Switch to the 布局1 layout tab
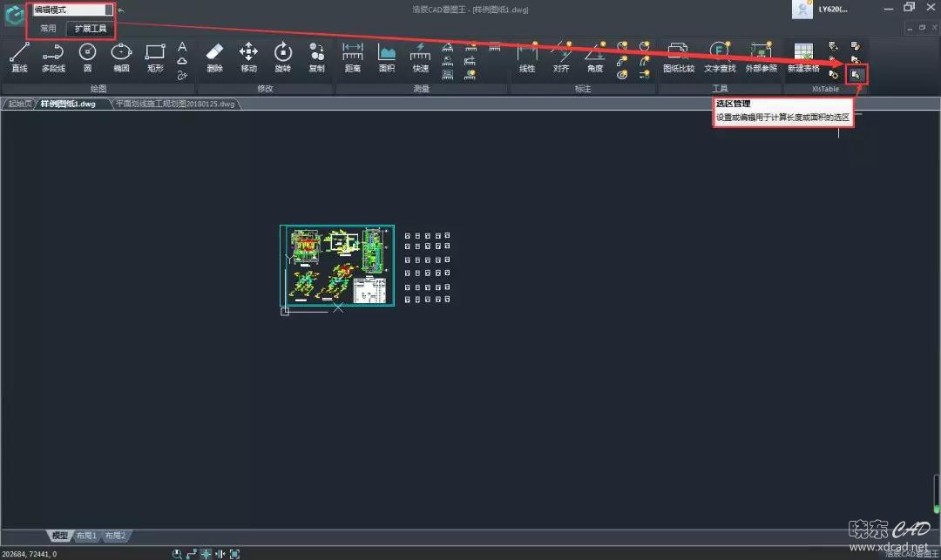 click(85, 536)
